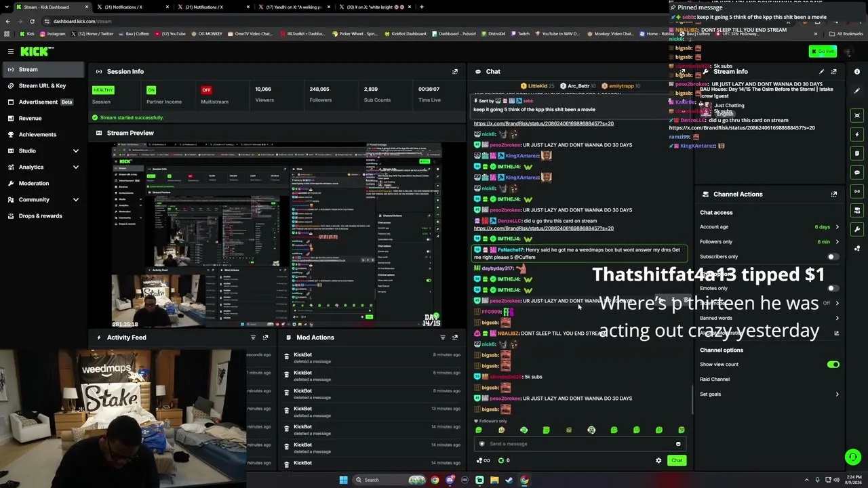Open chat settings gear icon

click(658, 461)
